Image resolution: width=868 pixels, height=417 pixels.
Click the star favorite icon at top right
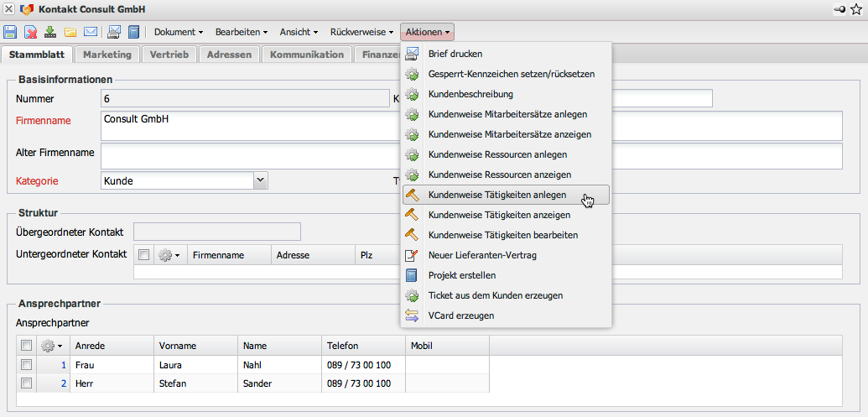[855, 9]
